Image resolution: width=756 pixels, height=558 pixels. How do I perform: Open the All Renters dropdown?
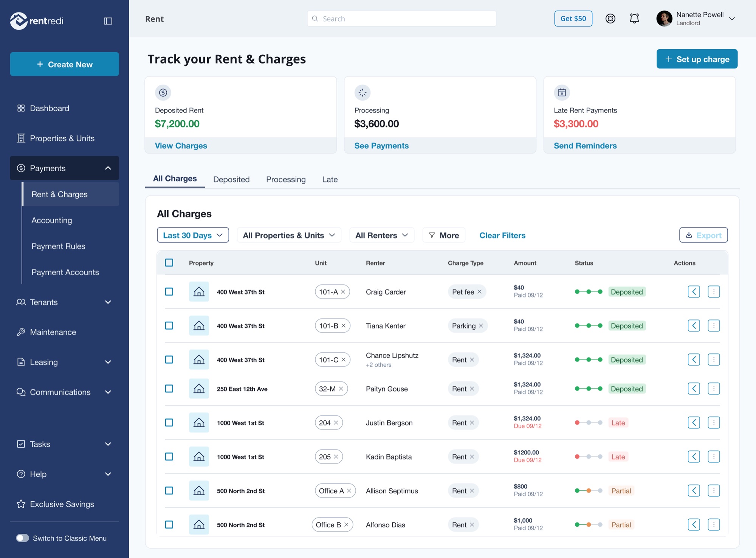[382, 235]
